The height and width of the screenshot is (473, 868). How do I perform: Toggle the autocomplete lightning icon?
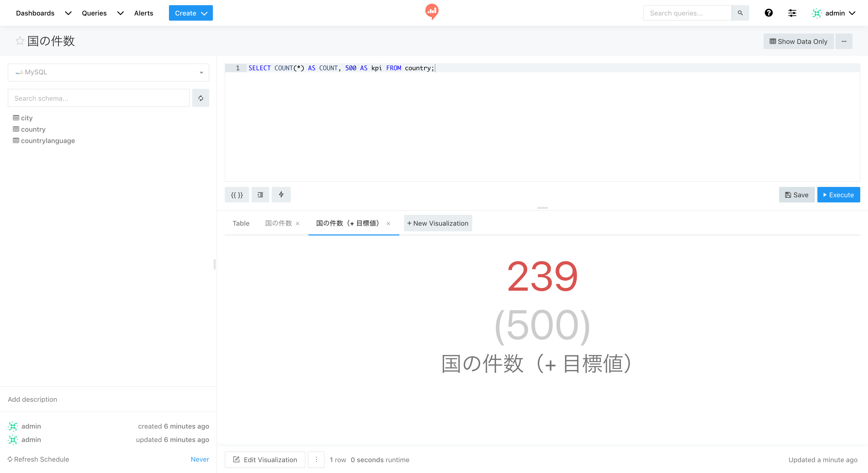[281, 195]
